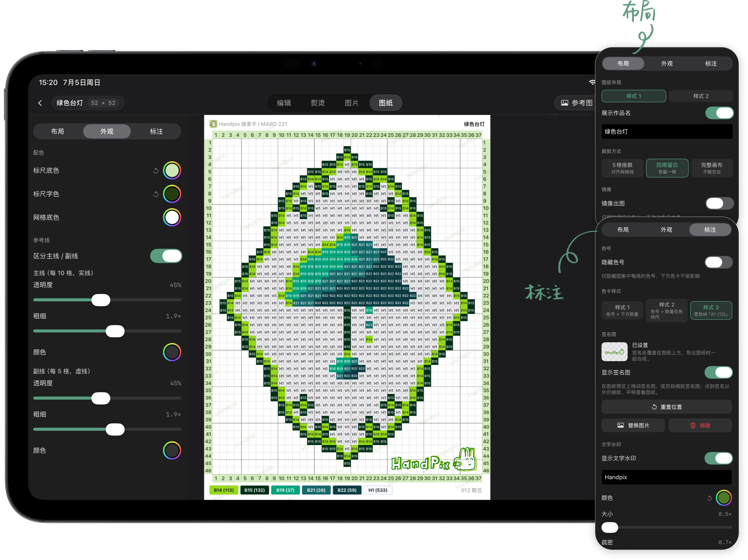Open the signature image thumbnail
This screenshot has width=748, height=560.
click(x=614, y=352)
